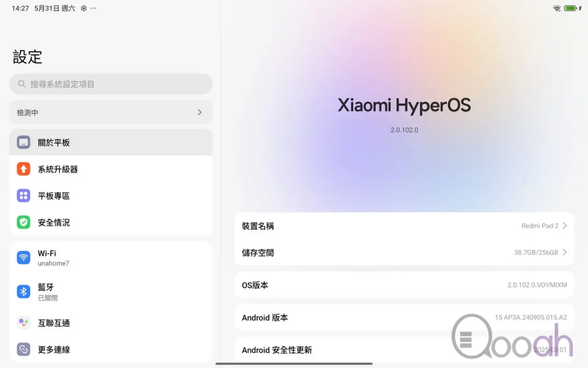Open the 系統升級器 orange arrow icon

coord(23,169)
